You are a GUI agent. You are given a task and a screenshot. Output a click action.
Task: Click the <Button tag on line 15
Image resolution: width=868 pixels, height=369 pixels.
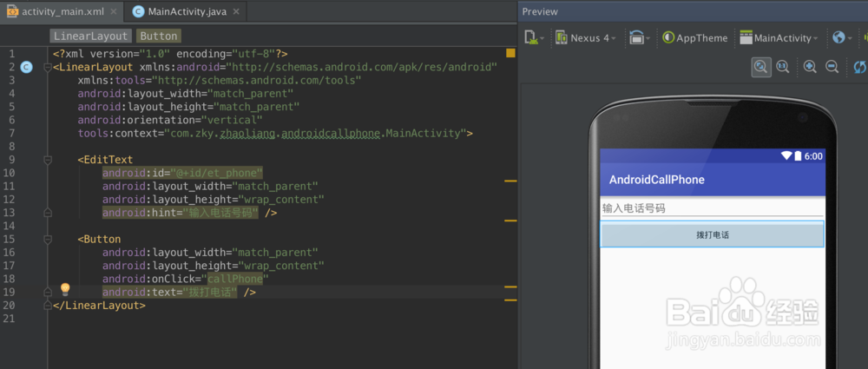click(99, 240)
